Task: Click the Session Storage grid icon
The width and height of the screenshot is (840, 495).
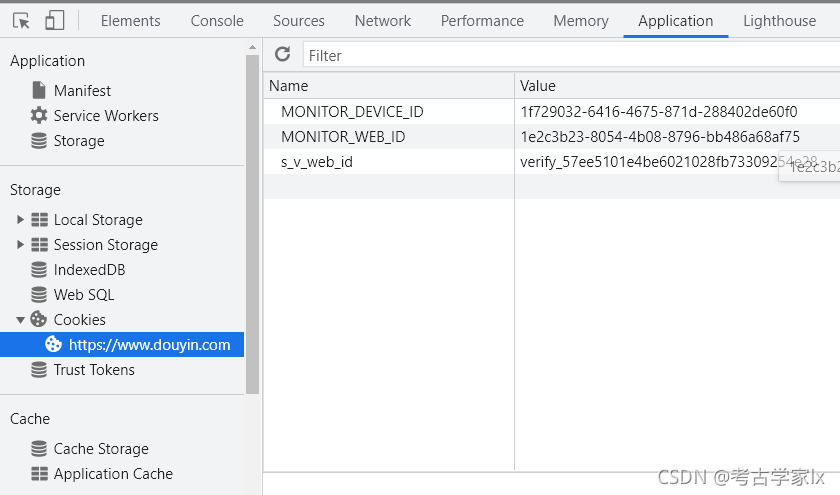Action: click(x=39, y=245)
